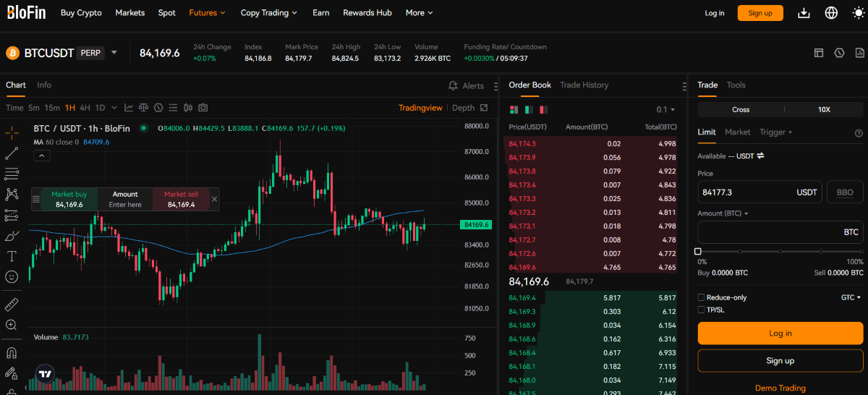This screenshot has width=868, height=395.
Task: Show both bids and asks view
Action: 514,109
